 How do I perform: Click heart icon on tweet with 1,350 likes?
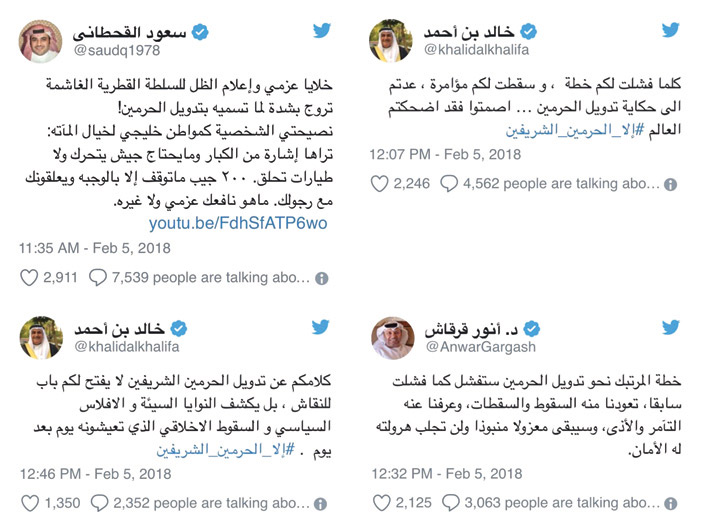(28, 503)
